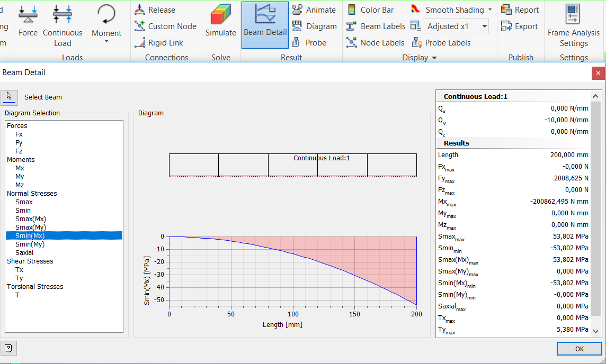
Task: Select the Saxial diagram entry
Action: (24, 253)
